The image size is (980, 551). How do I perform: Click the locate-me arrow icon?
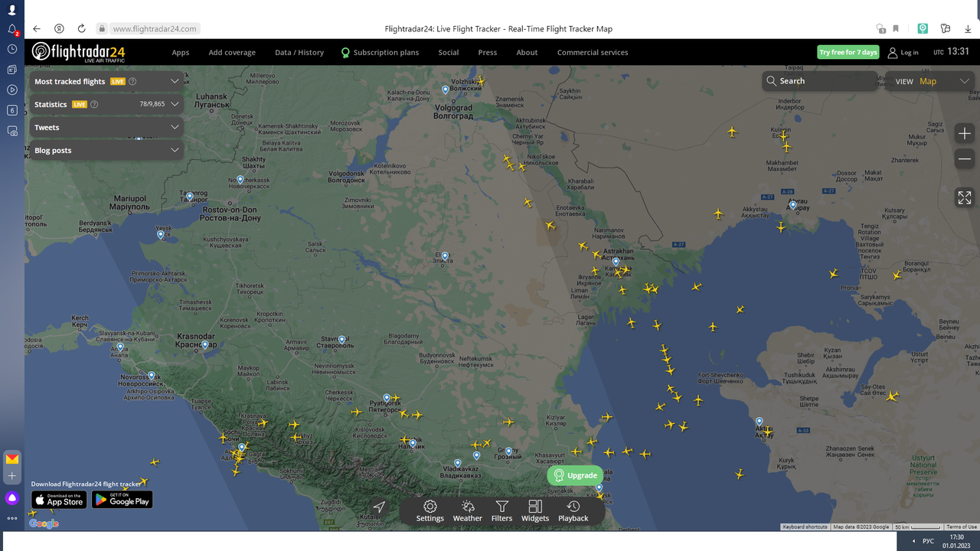coord(379,507)
